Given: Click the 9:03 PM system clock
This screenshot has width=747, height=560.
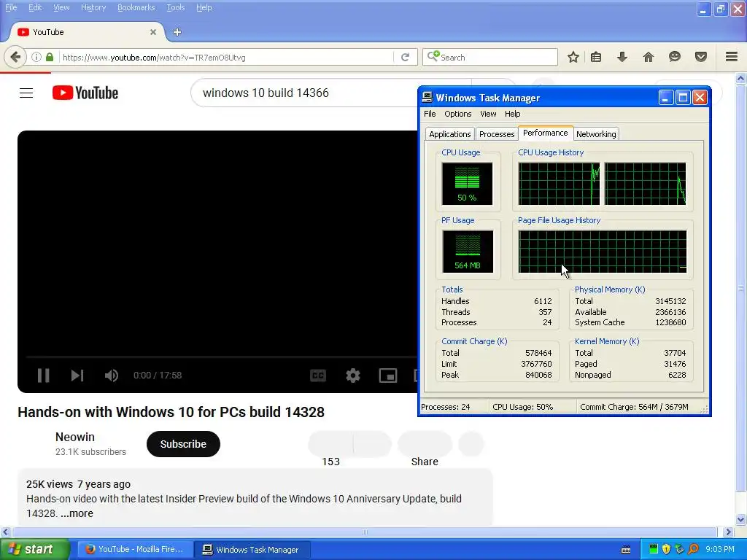Looking at the screenshot, I should 720,549.
